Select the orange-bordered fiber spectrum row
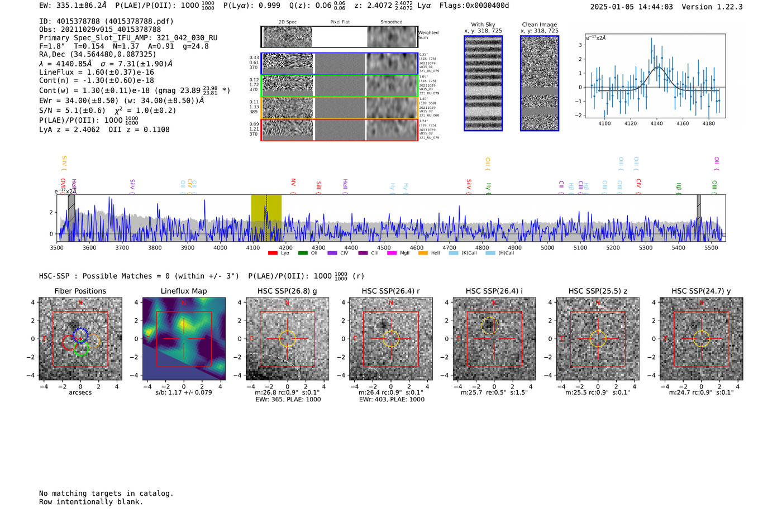The width and height of the screenshot is (782, 532). coord(339,108)
